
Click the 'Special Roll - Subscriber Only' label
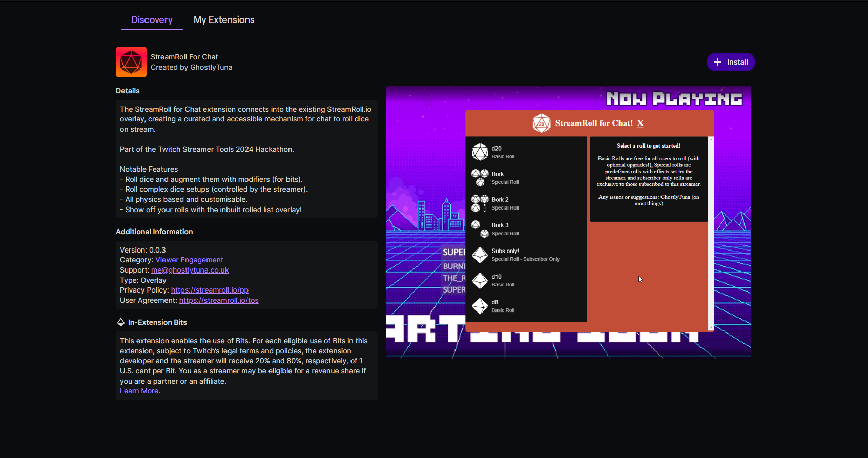click(526, 259)
